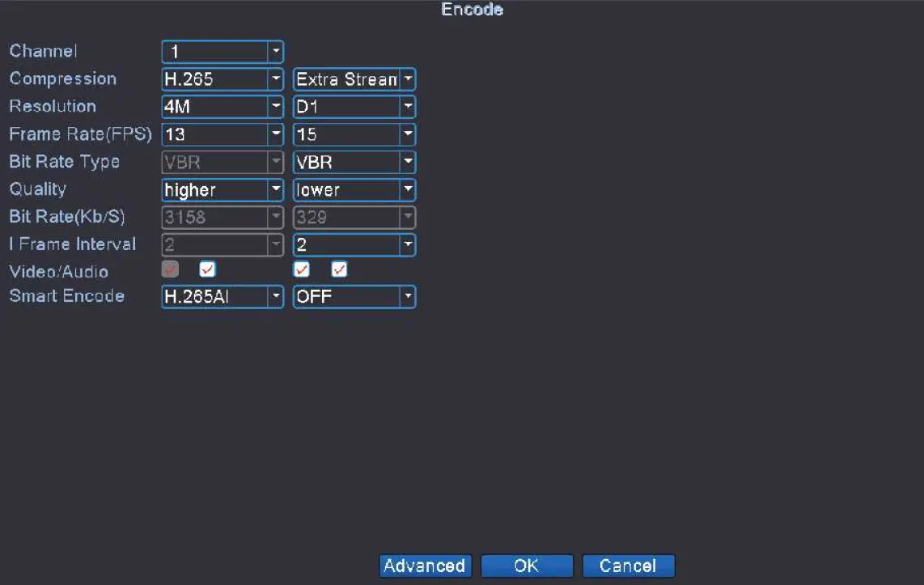Click the Smart Encode label
Image resolution: width=924 pixels, height=585 pixels.
(x=67, y=296)
